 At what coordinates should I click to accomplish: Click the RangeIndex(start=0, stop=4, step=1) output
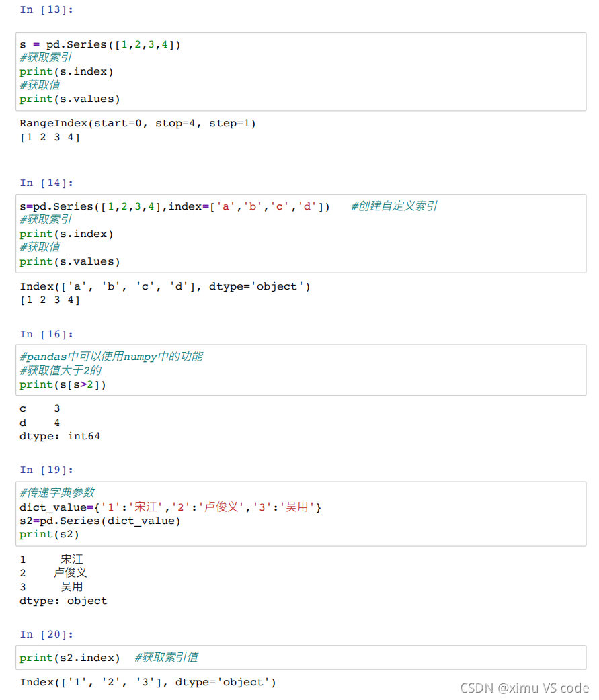coord(138,123)
